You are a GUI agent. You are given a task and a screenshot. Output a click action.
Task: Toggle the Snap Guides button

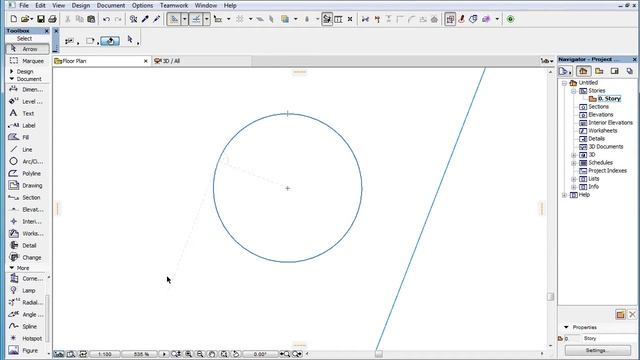click(x=196, y=19)
